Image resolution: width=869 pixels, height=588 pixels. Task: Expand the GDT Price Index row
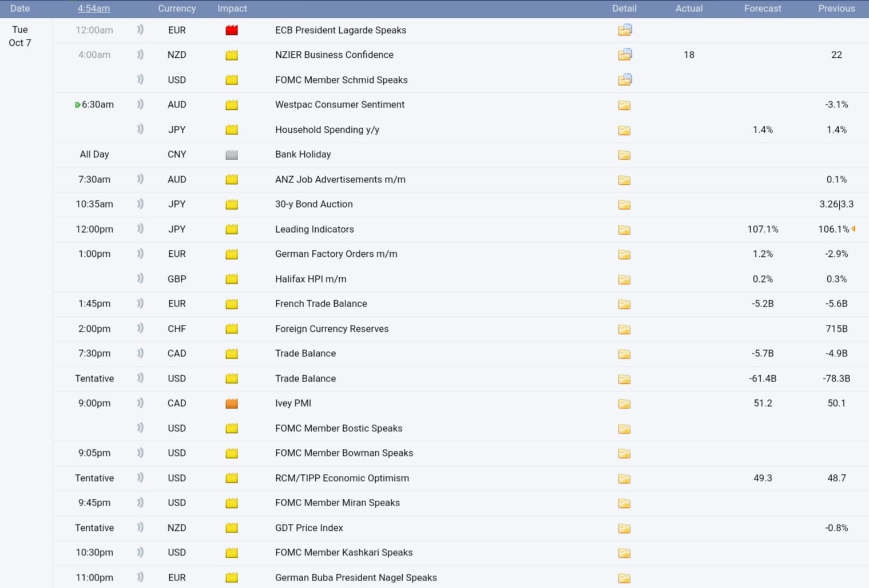pyautogui.click(x=308, y=528)
